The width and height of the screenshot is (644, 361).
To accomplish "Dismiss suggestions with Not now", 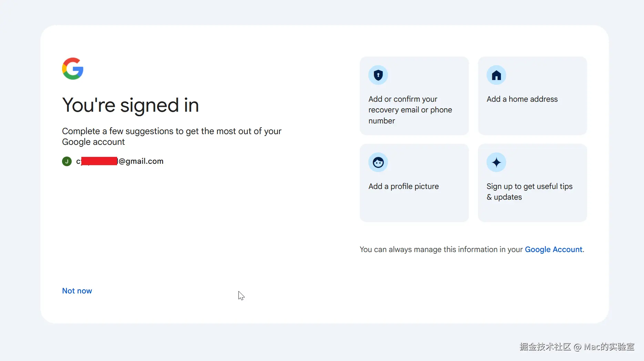I will click(x=77, y=291).
